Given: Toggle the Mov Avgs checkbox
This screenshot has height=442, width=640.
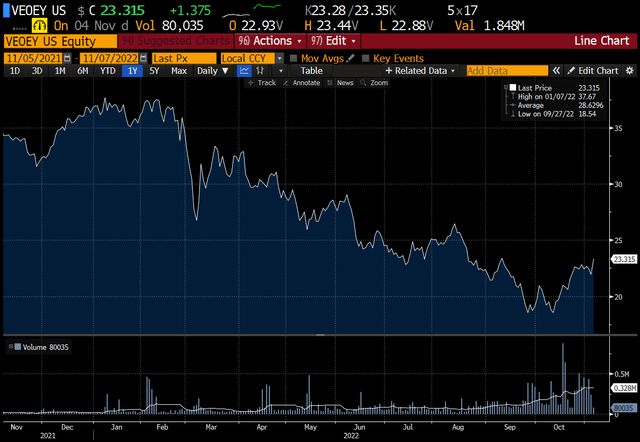Looking at the screenshot, I should click(293, 58).
